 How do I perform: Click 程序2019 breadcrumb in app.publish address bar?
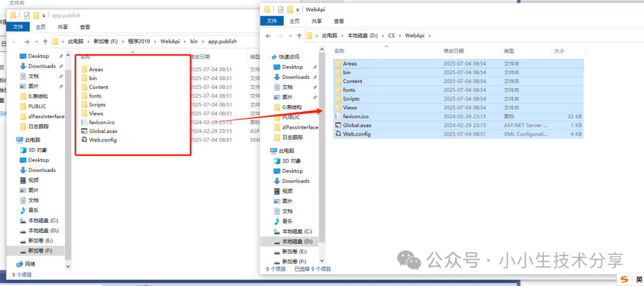pos(139,42)
